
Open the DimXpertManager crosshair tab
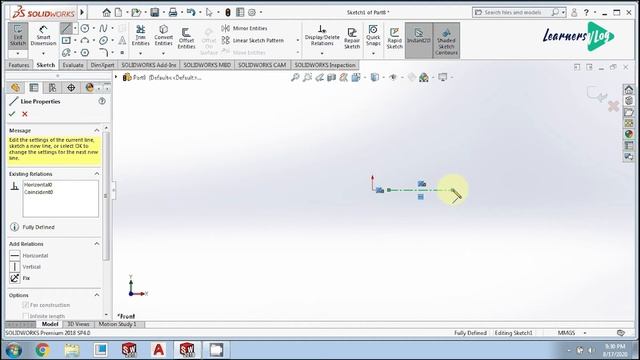tap(71, 88)
